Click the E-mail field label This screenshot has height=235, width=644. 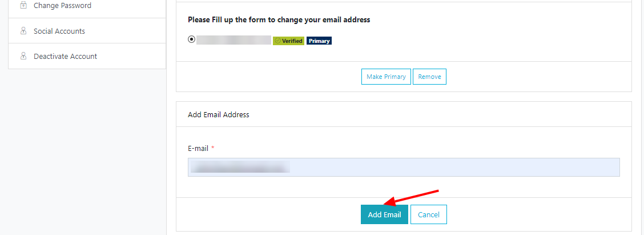(198, 148)
